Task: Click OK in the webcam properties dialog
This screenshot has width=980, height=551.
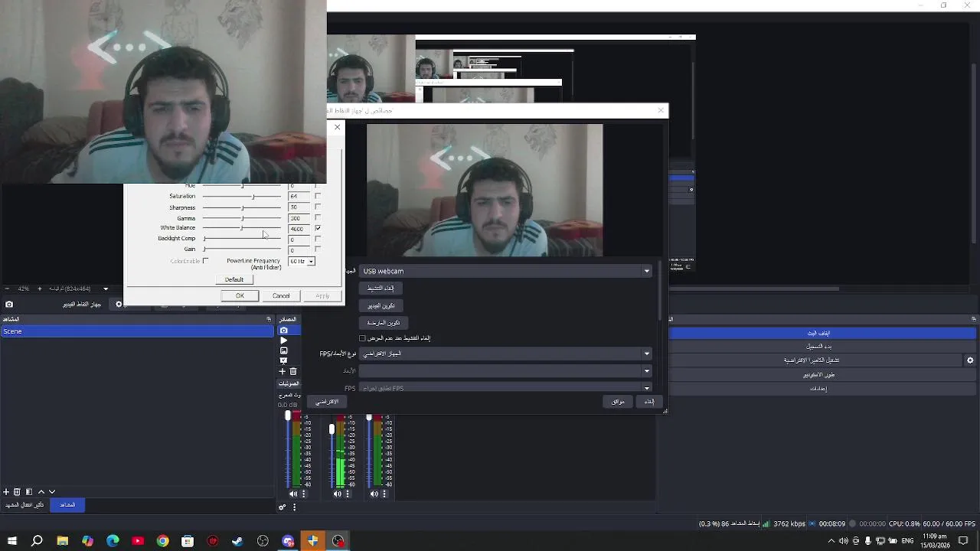Action: coord(240,296)
